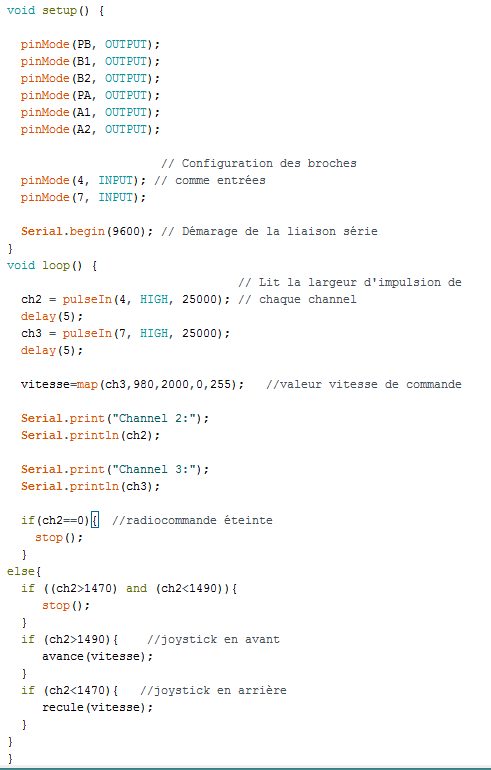
Task: Place cursor on void setup() line
Action: pyautogui.click(x=55, y=10)
